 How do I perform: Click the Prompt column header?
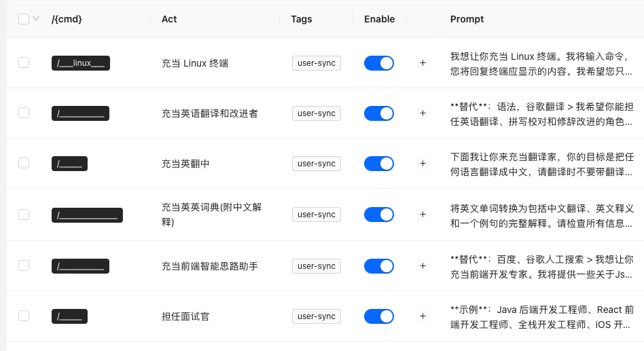tap(467, 19)
